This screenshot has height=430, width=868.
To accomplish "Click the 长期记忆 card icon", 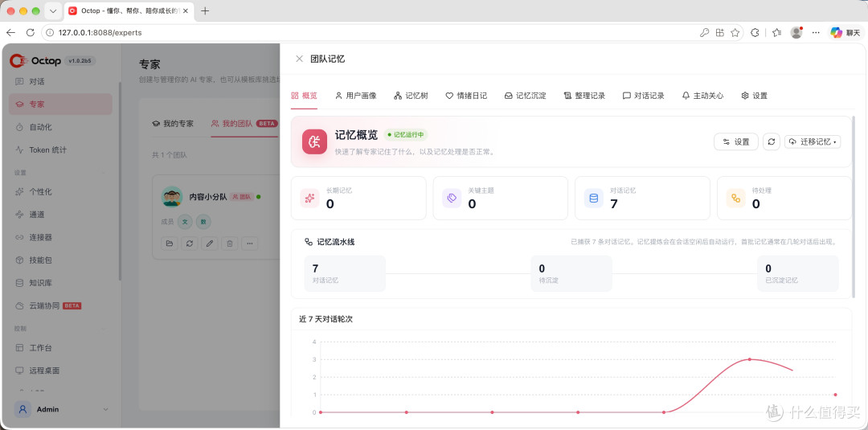I will (x=309, y=198).
